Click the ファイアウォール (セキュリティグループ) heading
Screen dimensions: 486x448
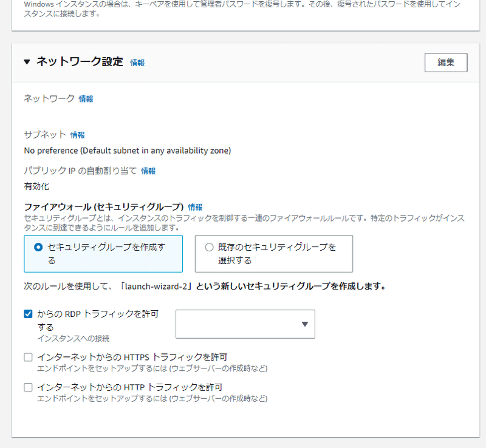tap(104, 207)
